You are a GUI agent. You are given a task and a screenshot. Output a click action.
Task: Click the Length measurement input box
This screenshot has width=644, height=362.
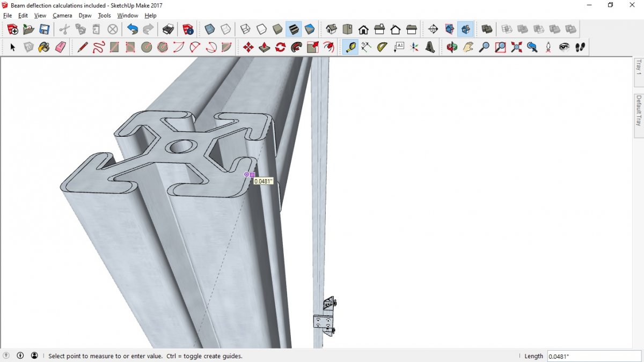pyautogui.click(x=594, y=356)
